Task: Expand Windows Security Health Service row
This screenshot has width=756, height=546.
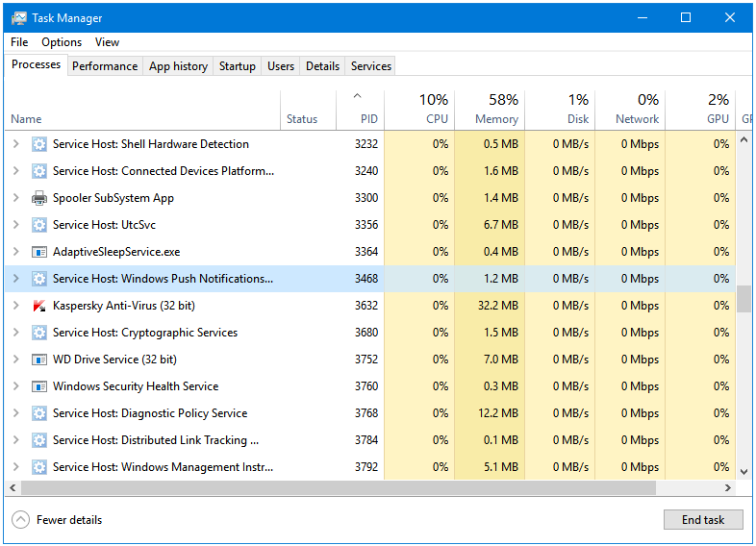Action: coord(16,386)
